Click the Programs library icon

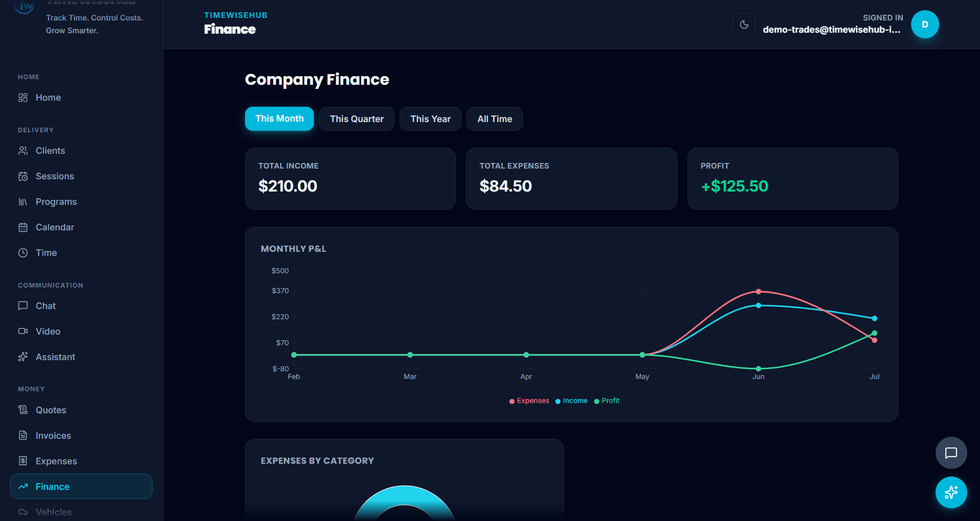point(23,202)
